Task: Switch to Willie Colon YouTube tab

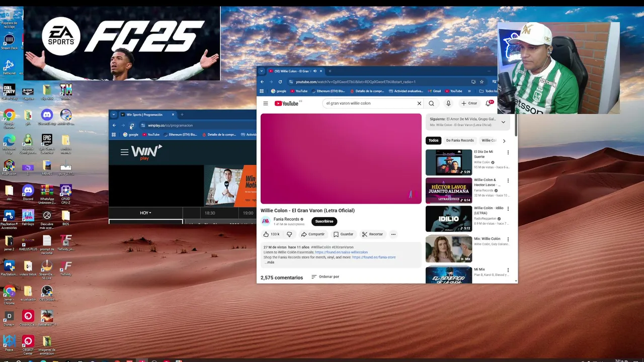Action: pos(296,71)
